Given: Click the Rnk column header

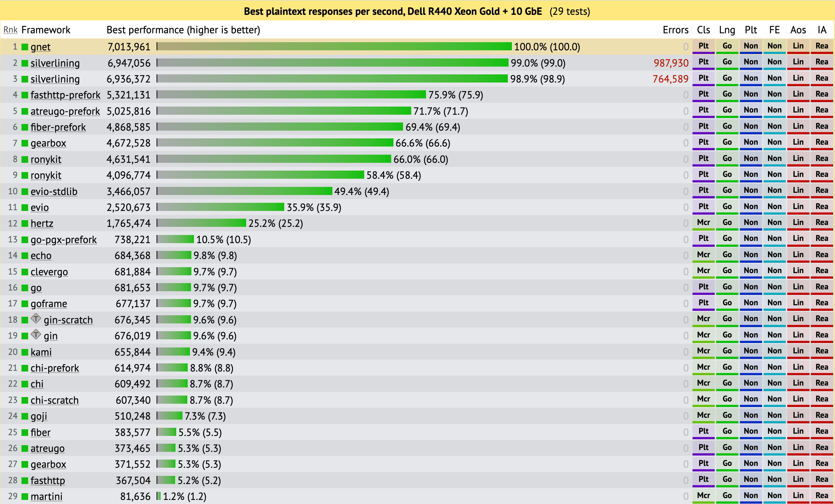Looking at the screenshot, I should 10,30.
